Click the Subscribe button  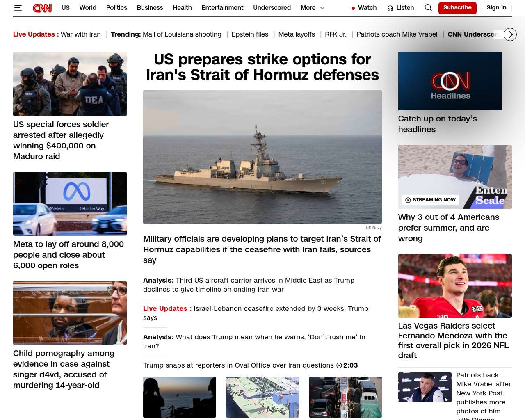[x=457, y=8]
